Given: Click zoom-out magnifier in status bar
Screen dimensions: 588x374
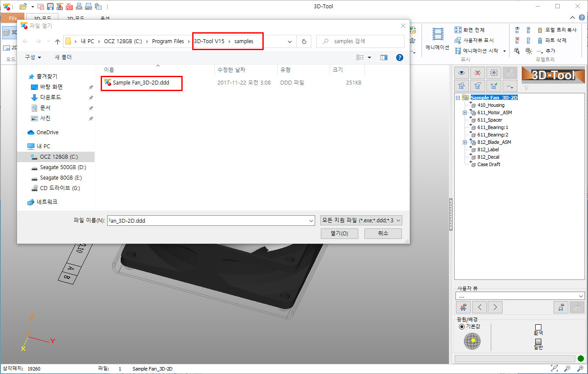Looking at the screenshot, I should (x=567, y=368).
